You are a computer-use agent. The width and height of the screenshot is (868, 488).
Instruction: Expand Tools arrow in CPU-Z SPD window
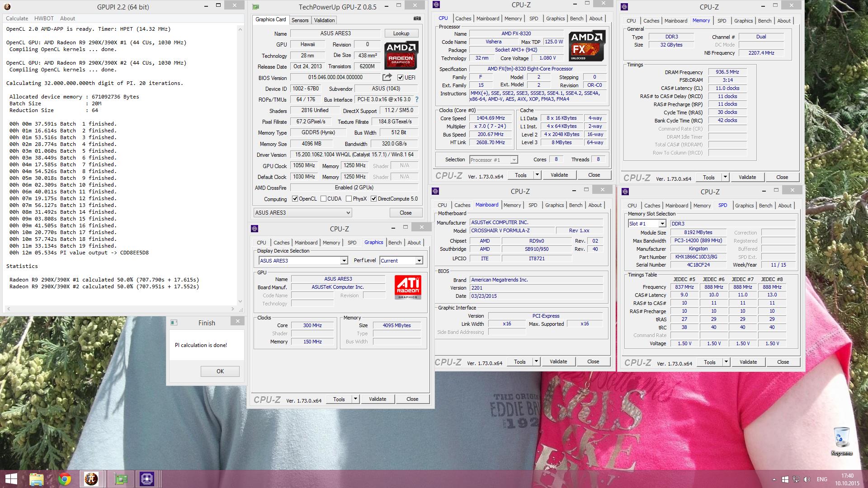pos(726,362)
